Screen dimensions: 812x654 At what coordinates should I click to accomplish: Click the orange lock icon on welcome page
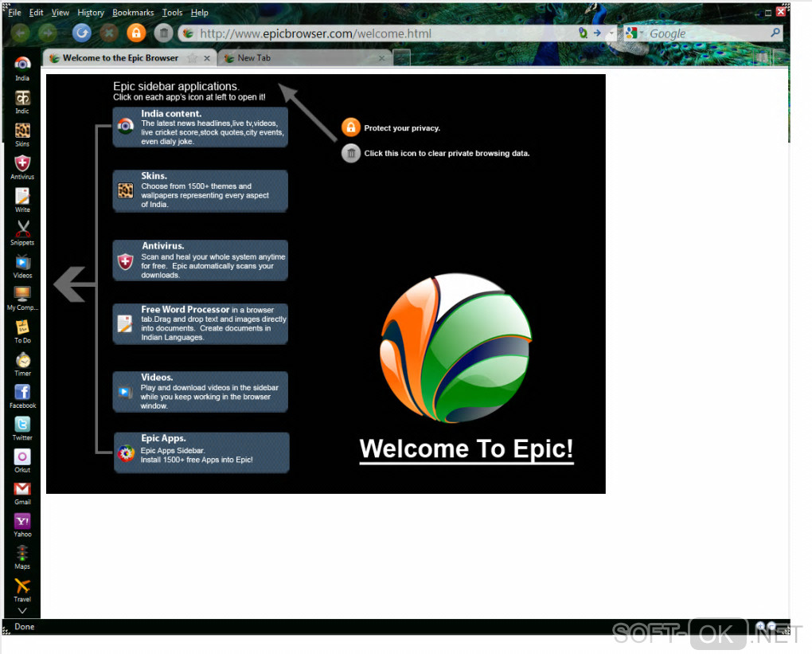350,127
